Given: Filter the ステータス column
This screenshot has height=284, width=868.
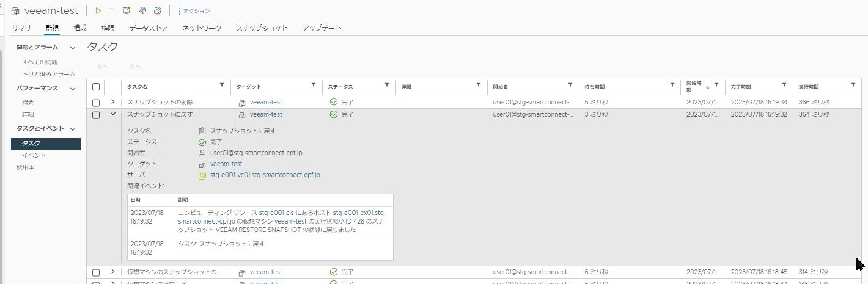Looking at the screenshot, I should tap(387, 86).
